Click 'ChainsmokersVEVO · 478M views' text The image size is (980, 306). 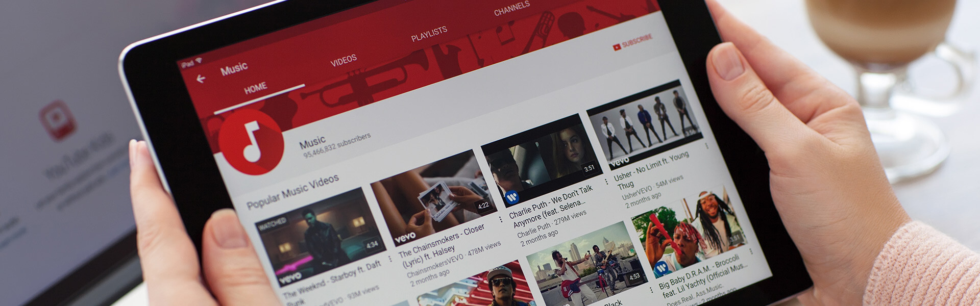[x=453, y=259]
